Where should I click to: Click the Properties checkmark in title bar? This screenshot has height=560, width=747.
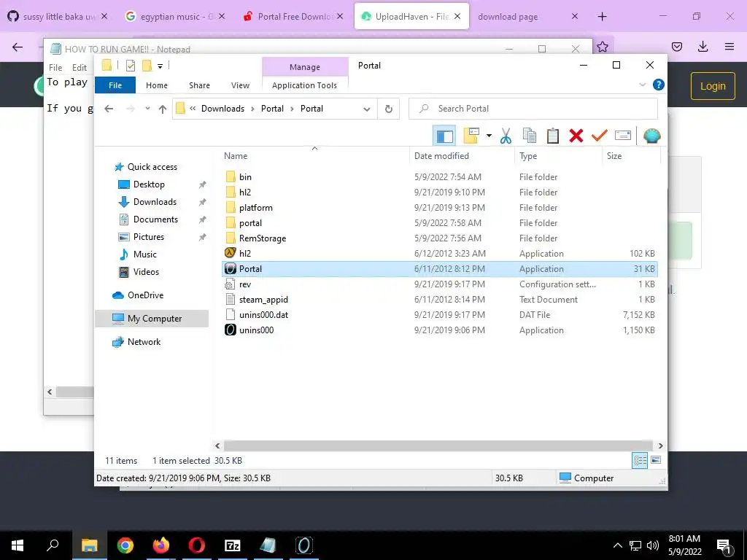pyautogui.click(x=130, y=66)
